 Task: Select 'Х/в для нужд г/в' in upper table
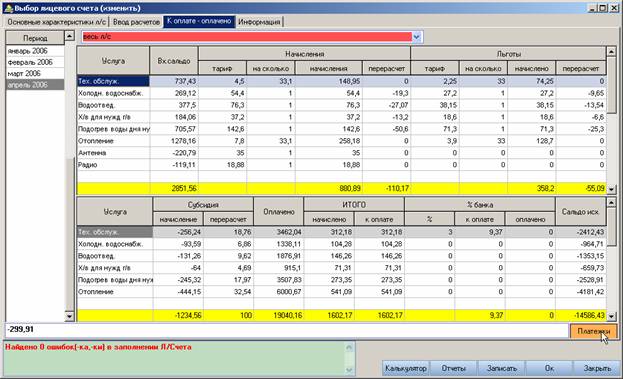pyautogui.click(x=342, y=117)
